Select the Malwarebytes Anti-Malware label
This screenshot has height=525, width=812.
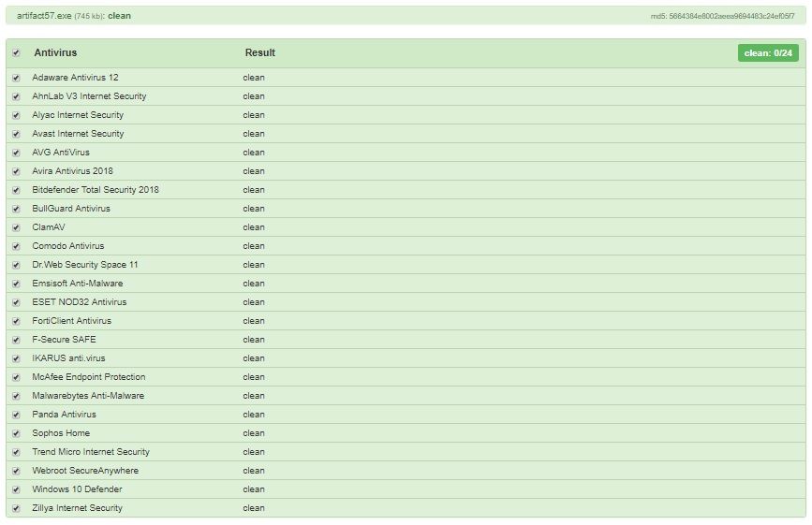(88, 396)
